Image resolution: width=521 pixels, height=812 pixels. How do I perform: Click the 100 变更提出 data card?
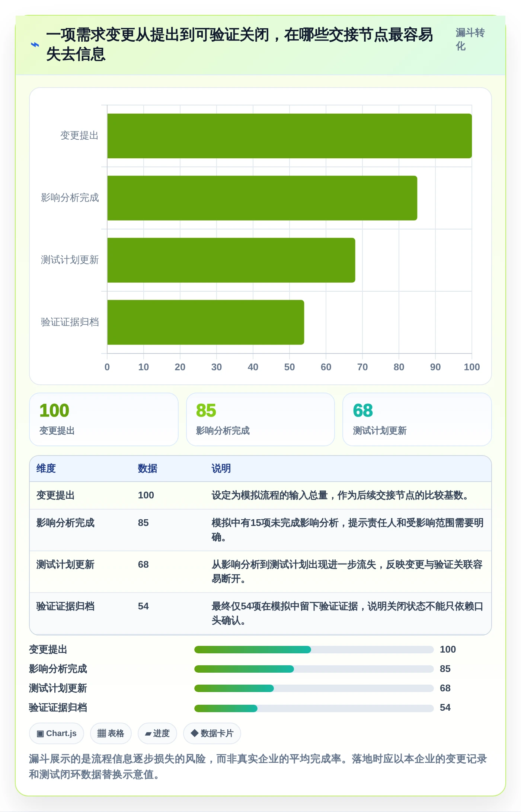click(104, 419)
